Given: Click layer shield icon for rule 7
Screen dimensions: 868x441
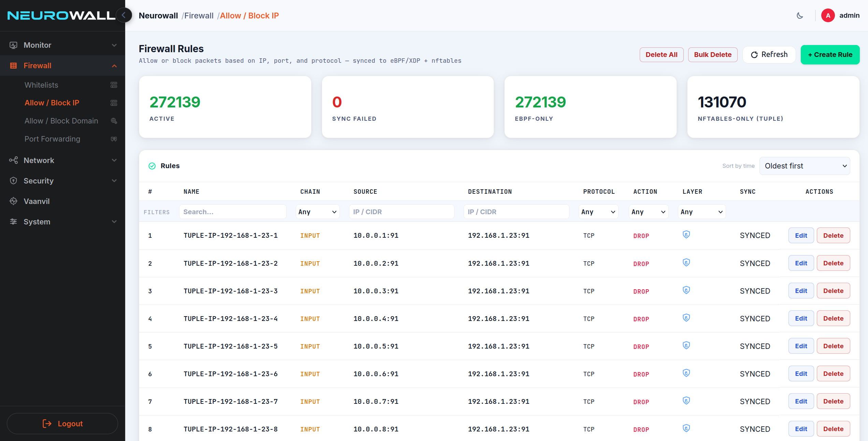Looking at the screenshot, I should click(x=686, y=400).
